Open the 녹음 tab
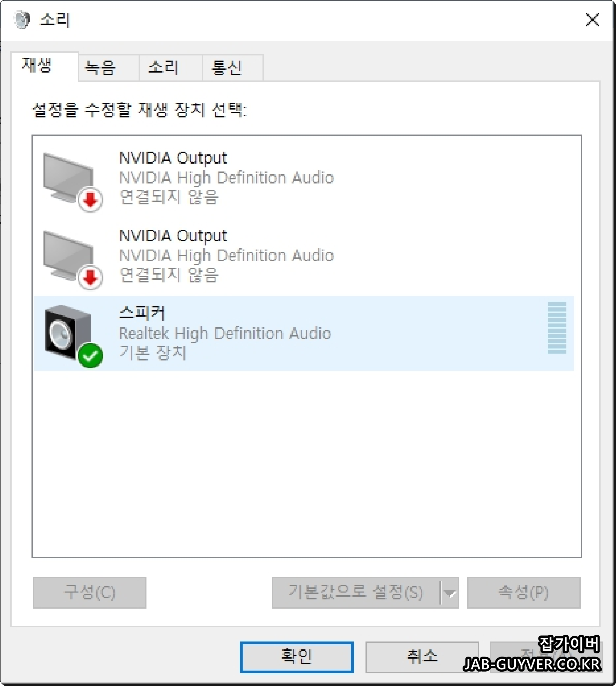The image size is (616, 686). 108,67
